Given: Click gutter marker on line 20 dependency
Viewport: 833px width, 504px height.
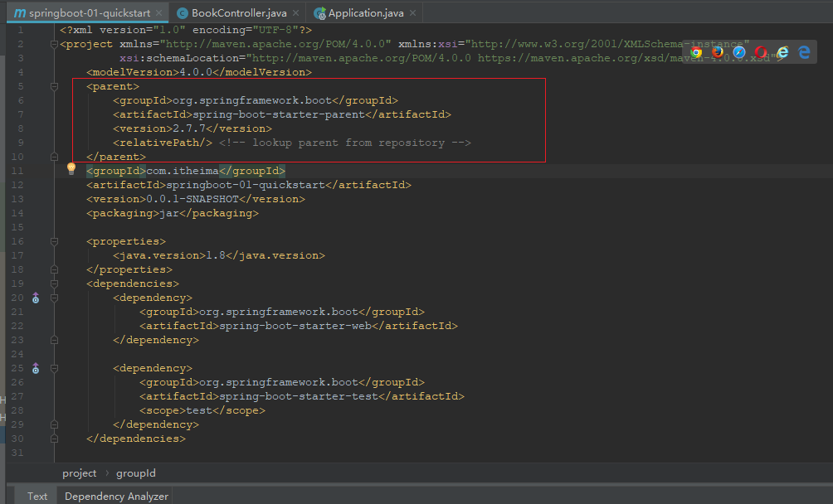Looking at the screenshot, I should (x=36, y=298).
